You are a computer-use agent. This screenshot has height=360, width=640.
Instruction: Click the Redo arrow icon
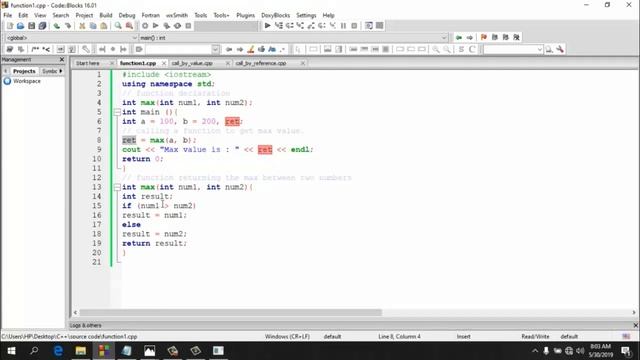[x=68, y=26]
